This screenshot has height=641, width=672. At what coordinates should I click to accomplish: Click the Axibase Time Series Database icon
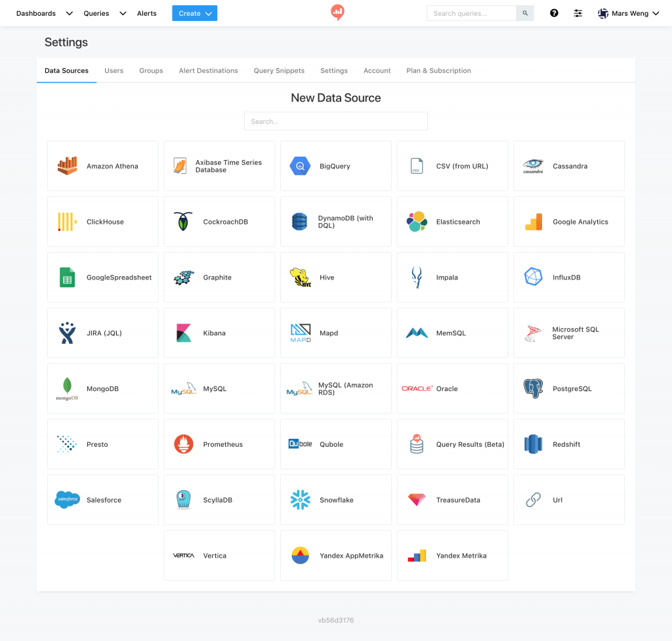(x=180, y=166)
